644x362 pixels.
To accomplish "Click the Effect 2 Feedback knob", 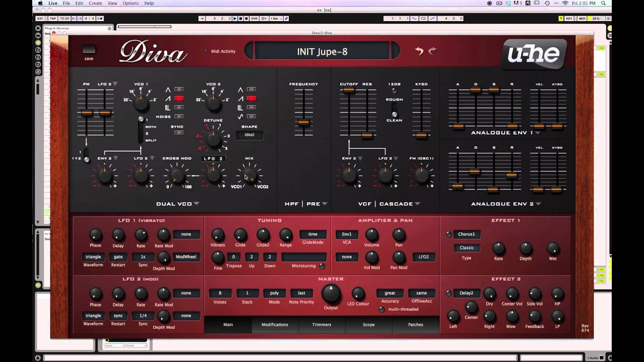I will coord(534,316).
